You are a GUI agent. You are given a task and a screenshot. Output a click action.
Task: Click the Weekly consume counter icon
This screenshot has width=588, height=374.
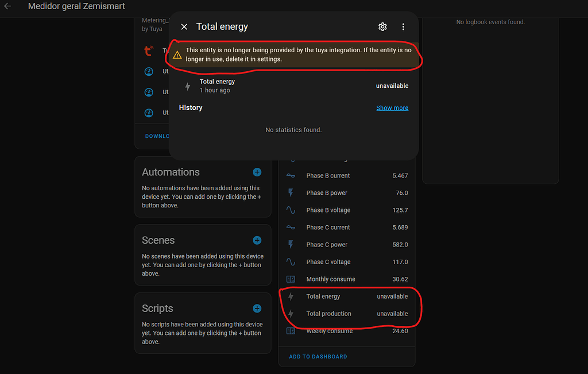tap(291, 330)
